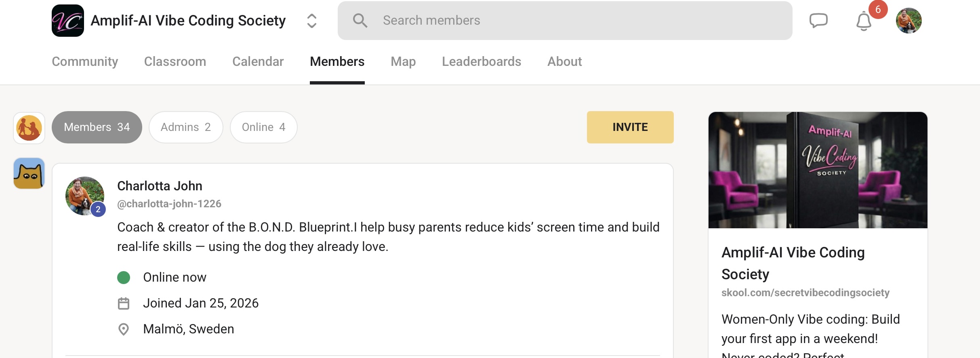Open the skool.com/secretvibecodingsociety link
The height and width of the screenshot is (358, 980).
coord(805,293)
